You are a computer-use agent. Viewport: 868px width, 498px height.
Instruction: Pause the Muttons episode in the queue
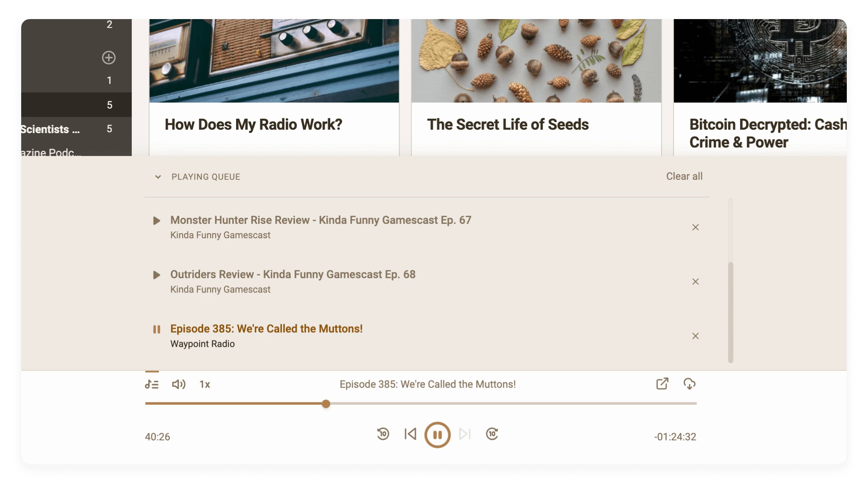[157, 329]
